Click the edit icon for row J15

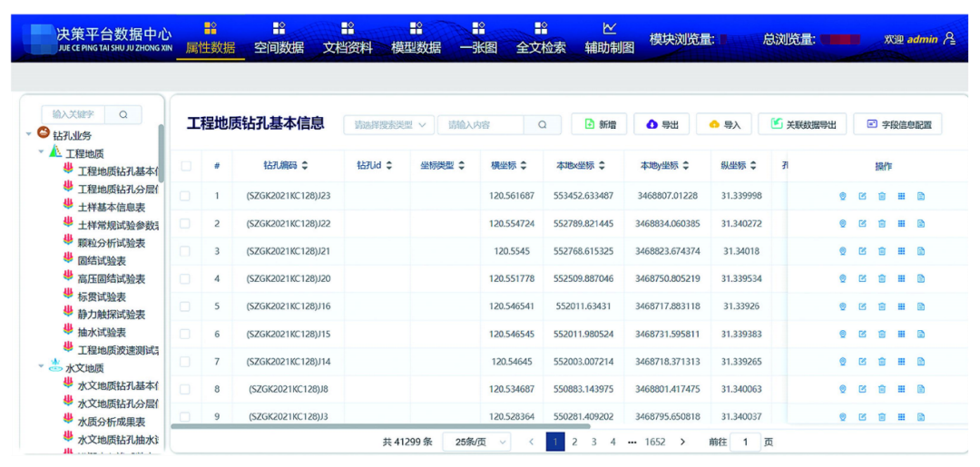point(863,334)
